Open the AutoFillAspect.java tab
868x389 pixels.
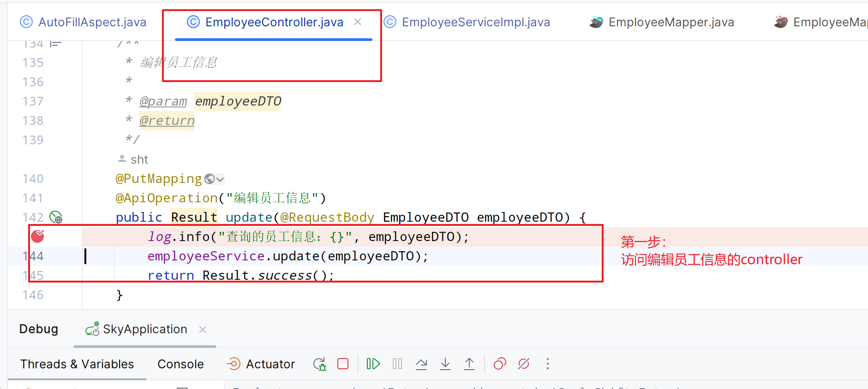pyautogui.click(x=83, y=22)
